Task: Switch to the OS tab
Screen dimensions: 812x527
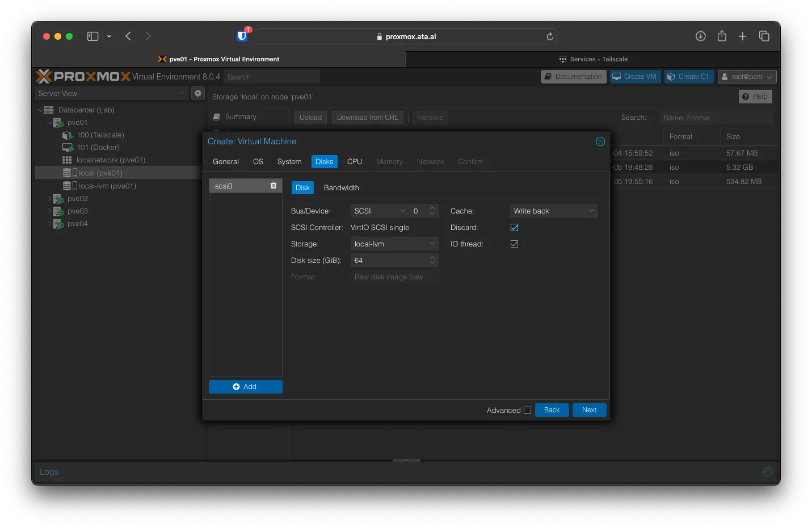Action: pos(258,162)
